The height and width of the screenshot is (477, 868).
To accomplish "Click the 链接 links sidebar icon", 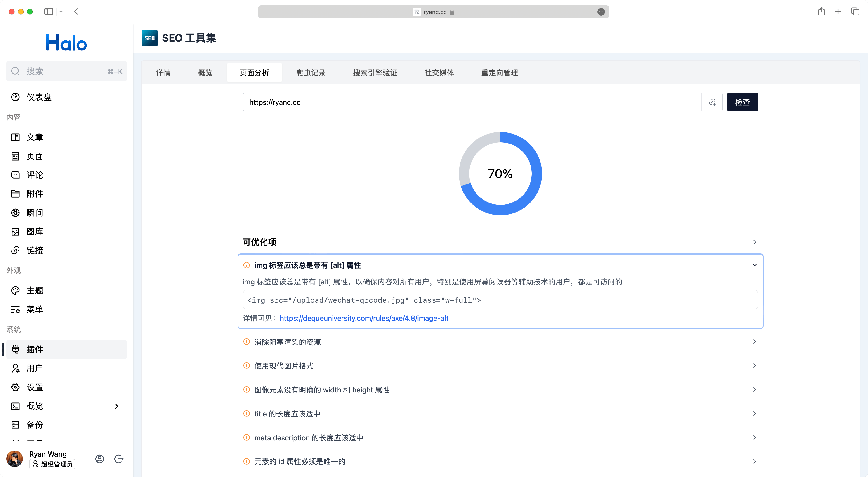I will coord(16,250).
